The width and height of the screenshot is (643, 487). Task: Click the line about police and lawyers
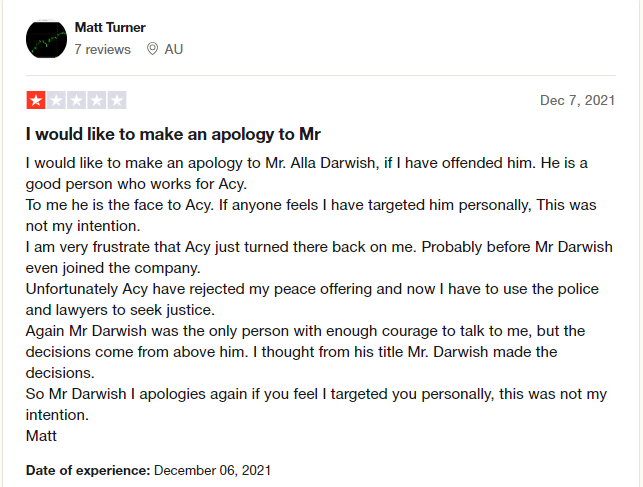[312, 299]
